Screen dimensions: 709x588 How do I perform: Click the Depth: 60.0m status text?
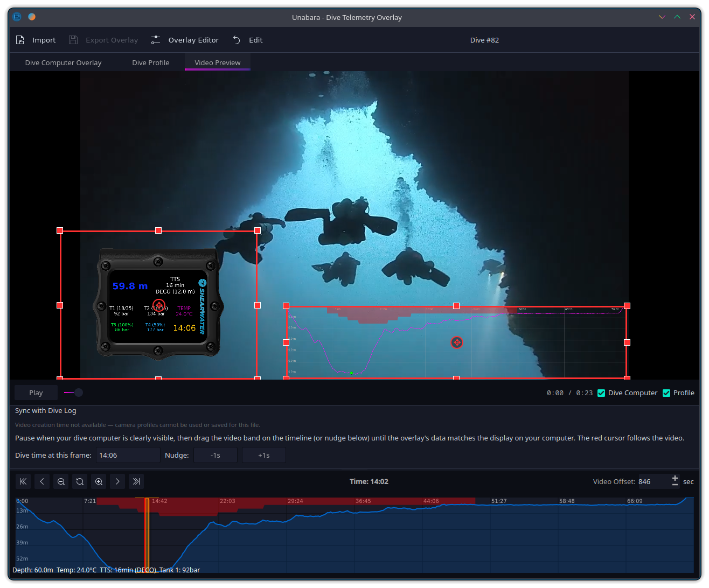(x=33, y=570)
